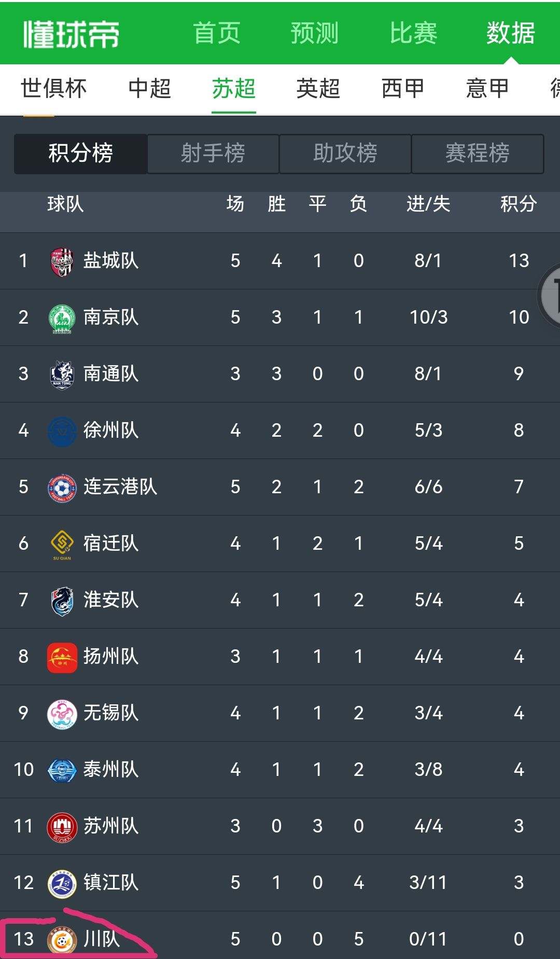Image resolution: width=560 pixels, height=959 pixels.
Task: Open 南京队 team badge
Action: click(x=62, y=318)
